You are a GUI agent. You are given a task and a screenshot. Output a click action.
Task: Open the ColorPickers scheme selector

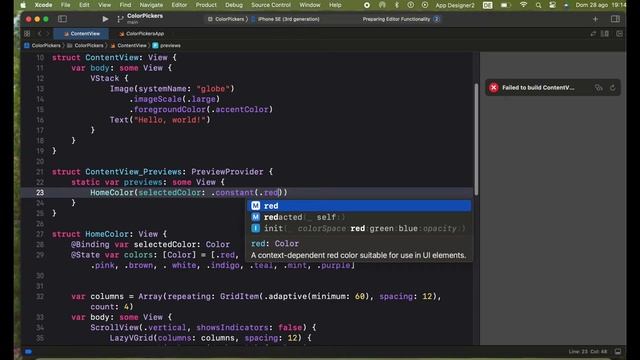(227, 19)
